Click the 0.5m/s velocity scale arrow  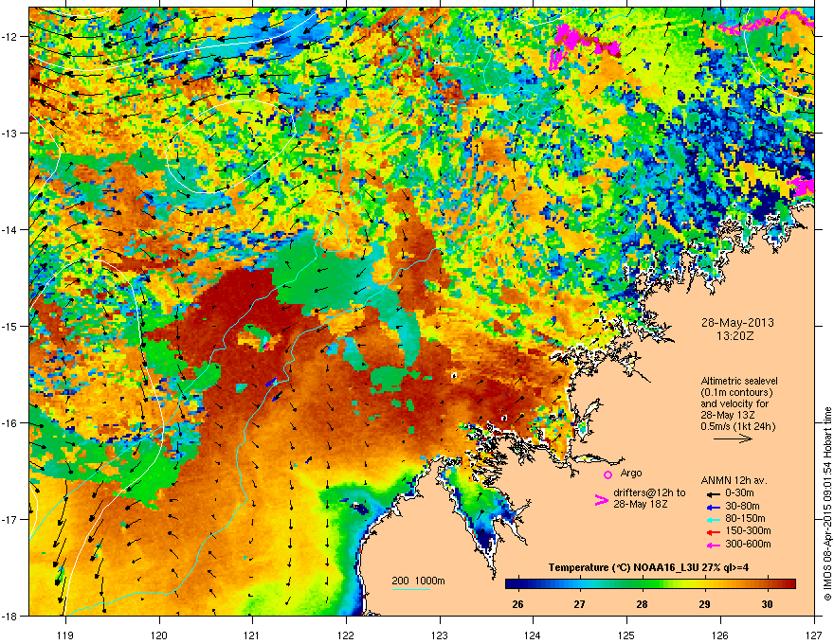point(733,438)
